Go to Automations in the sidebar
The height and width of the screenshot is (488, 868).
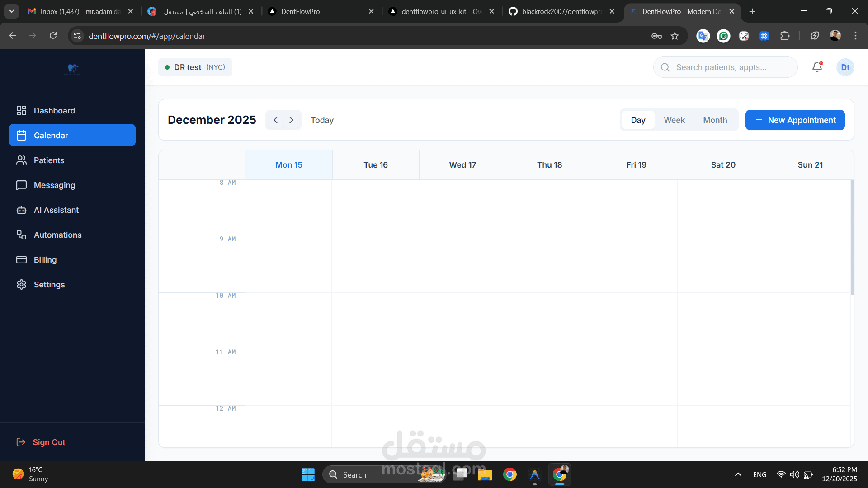(57, 235)
